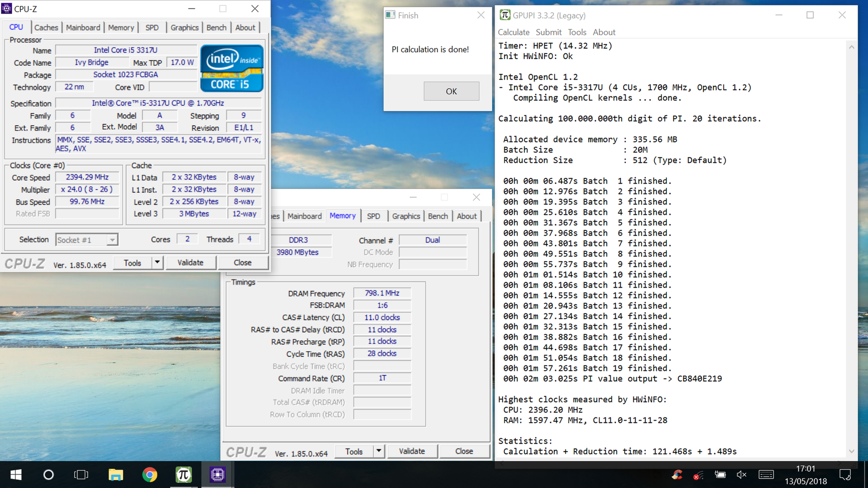Expand the Socket #1 selection dropdown
The image size is (868, 488).
pyautogui.click(x=112, y=240)
